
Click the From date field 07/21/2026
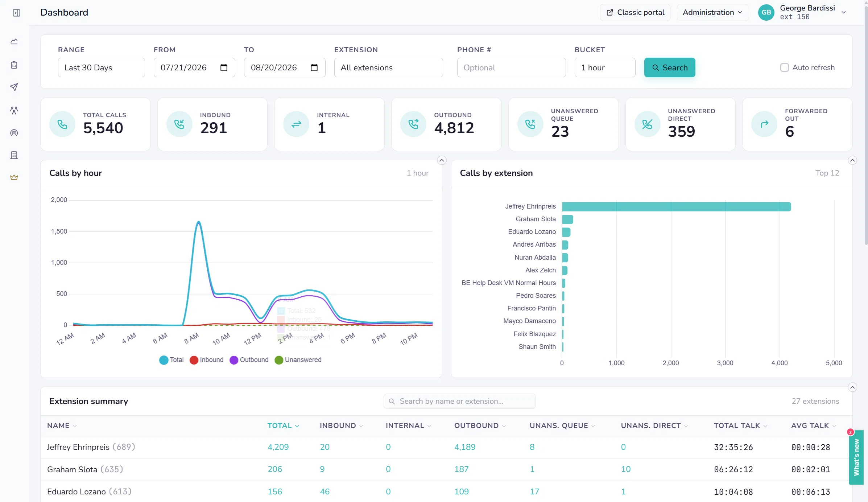[194, 67]
